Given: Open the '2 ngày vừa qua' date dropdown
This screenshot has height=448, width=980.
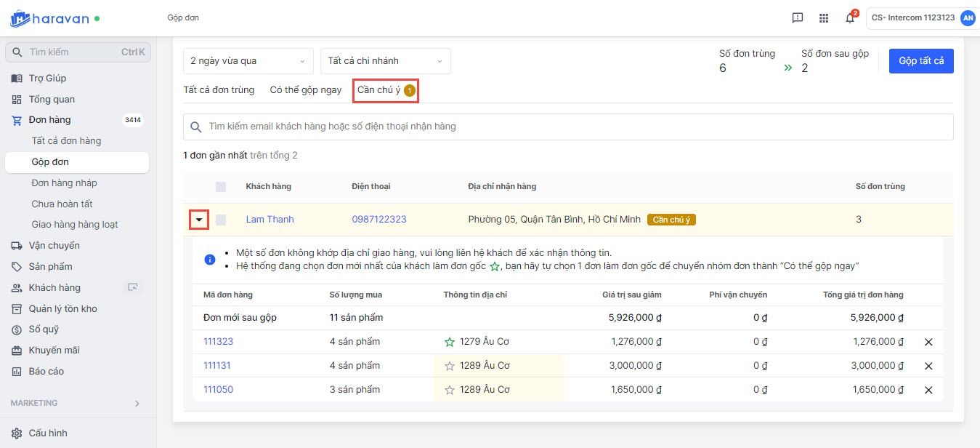Looking at the screenshot, I should click(x=248, y=61).
